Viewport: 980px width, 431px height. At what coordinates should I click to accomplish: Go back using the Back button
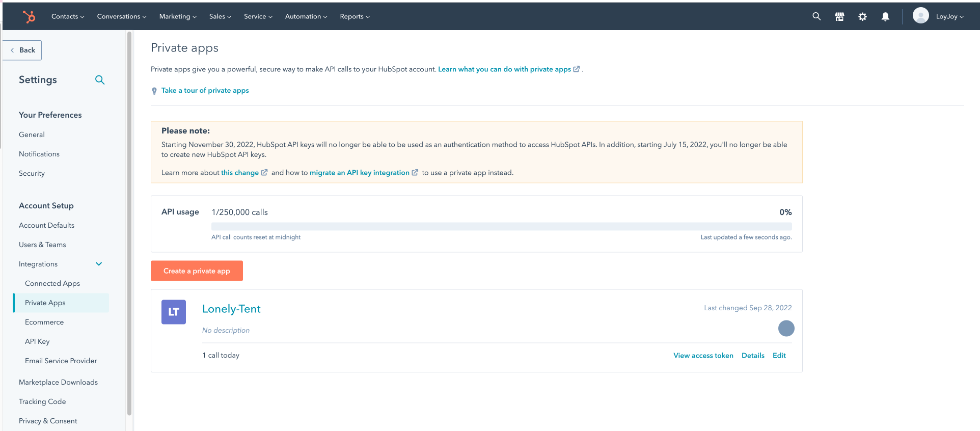coord(22,50)
